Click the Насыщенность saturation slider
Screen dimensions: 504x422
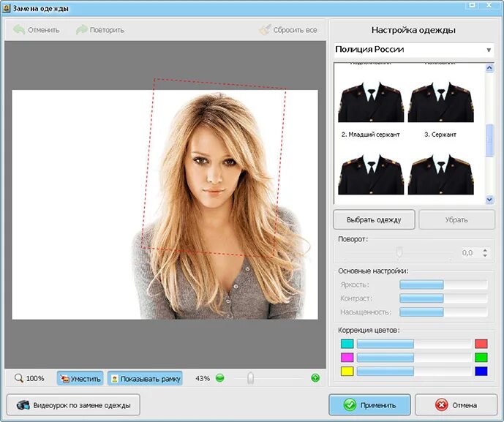tap(443, 312)
